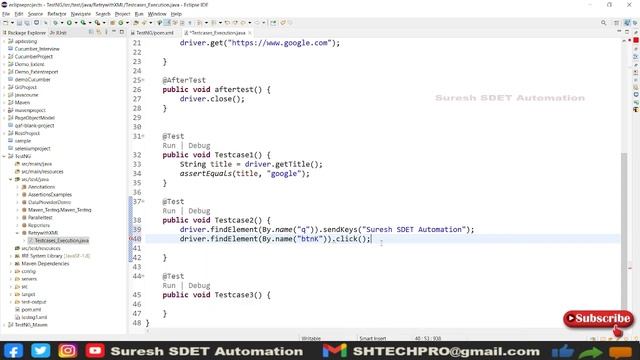Open the Source menu
This screenshot has width=640, height=360.
(x=35, y=14)
